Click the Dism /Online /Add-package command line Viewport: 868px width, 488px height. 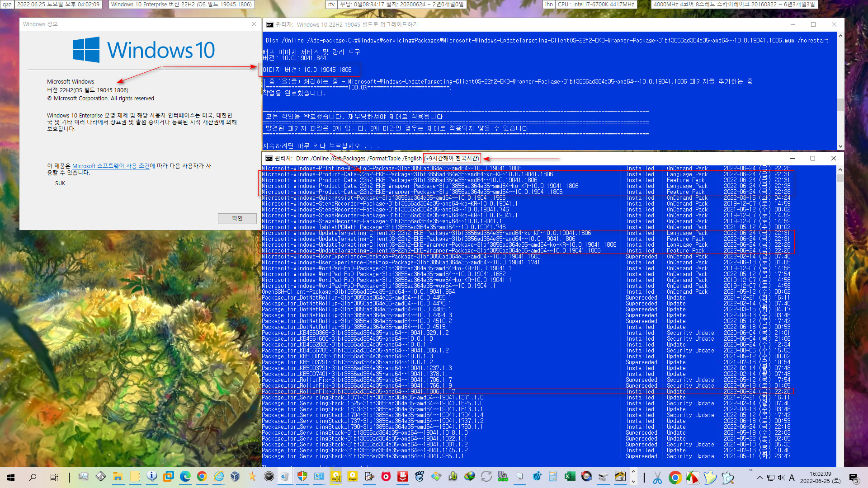(x=547, y=40)
